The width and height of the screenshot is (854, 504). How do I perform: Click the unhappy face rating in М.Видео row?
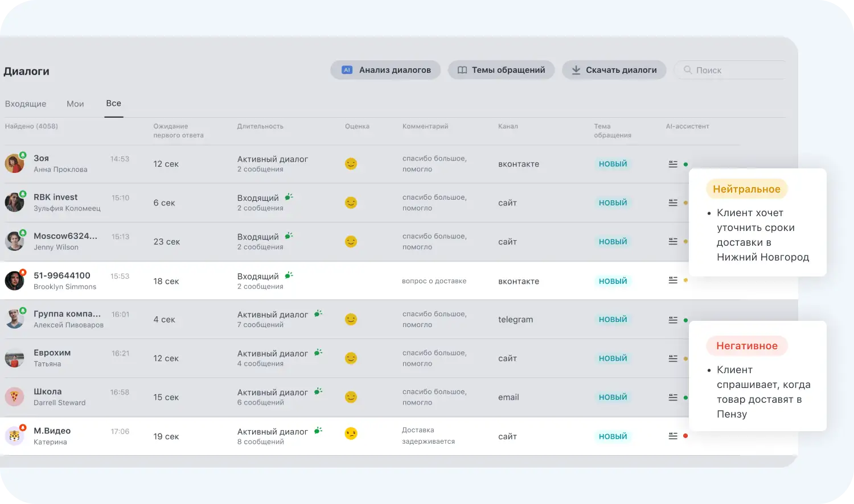point(351,434)
